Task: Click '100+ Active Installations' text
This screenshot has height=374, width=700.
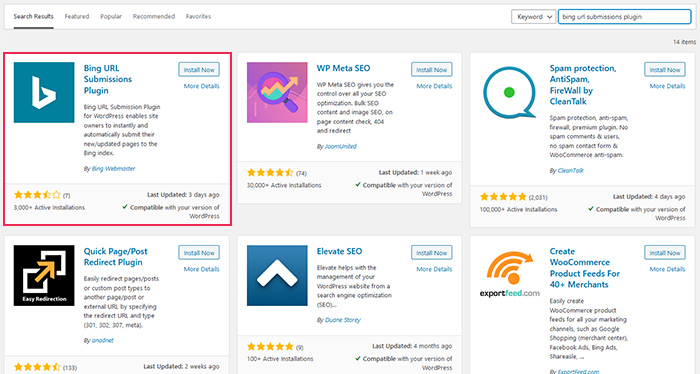Action: click(280, 359)
